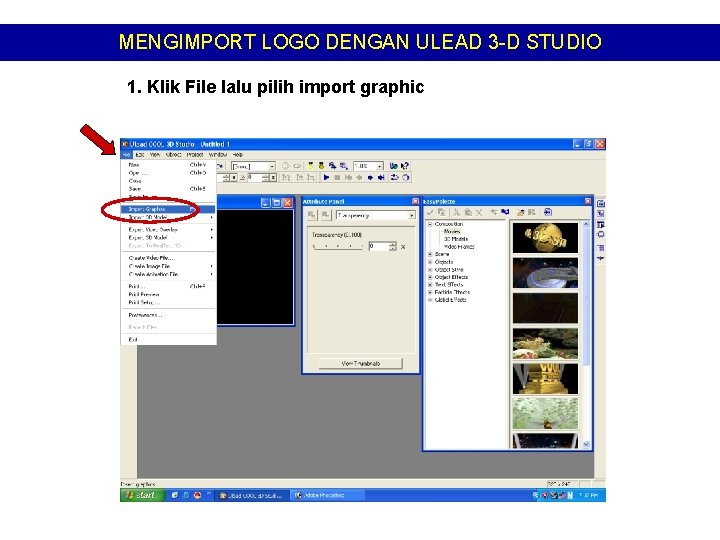This screenshot has height=540, width=720.
Task: Choose Import 3D Model menu entry
Action: (168, 217)
